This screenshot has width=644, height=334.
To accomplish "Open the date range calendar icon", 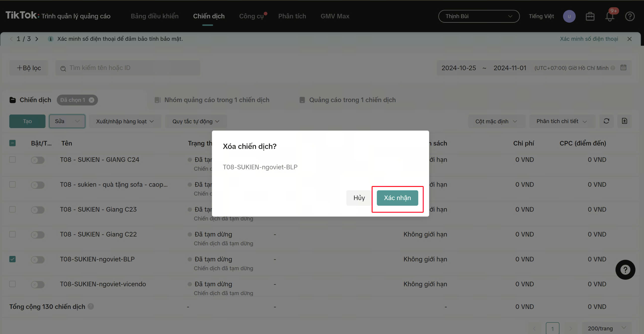I will tap(623, 67).
